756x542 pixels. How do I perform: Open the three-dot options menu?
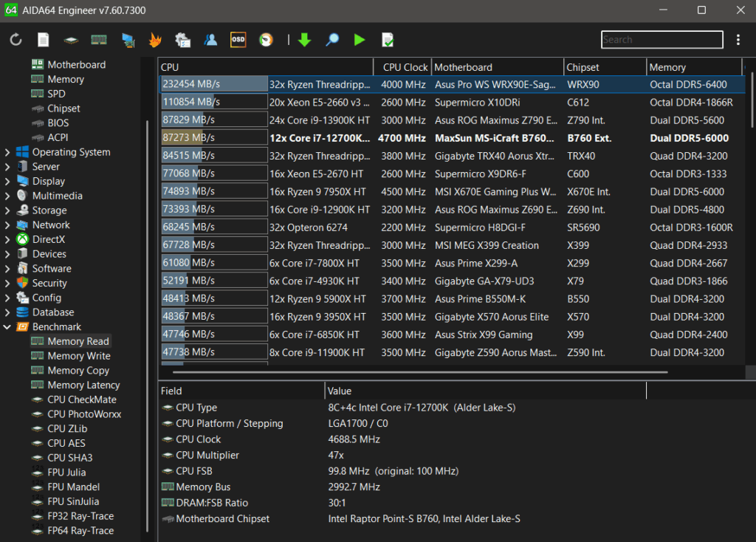738,40
